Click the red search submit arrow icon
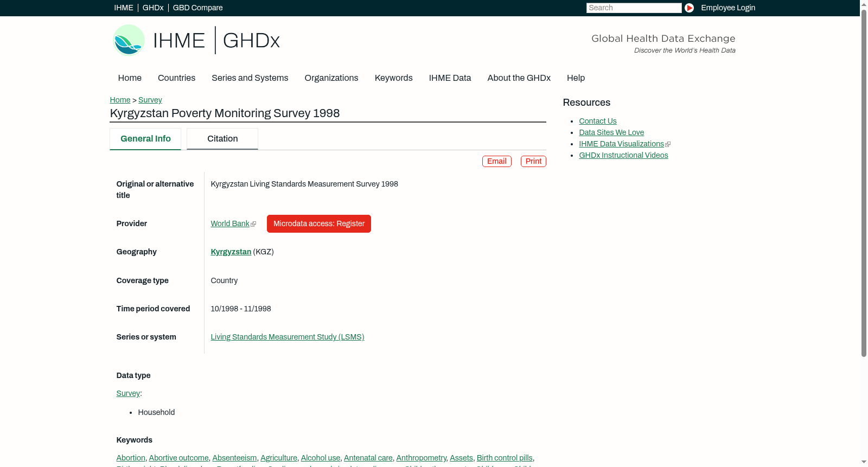 coord(689,8)
